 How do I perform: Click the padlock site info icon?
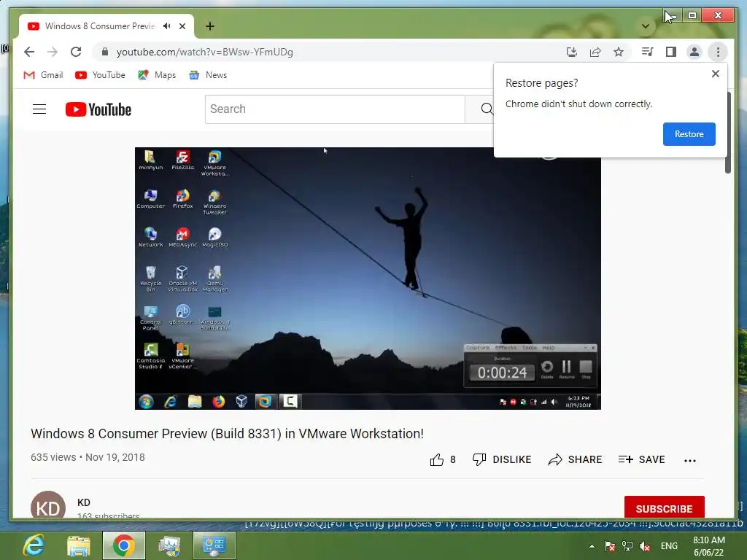click(x=105, y=52)
